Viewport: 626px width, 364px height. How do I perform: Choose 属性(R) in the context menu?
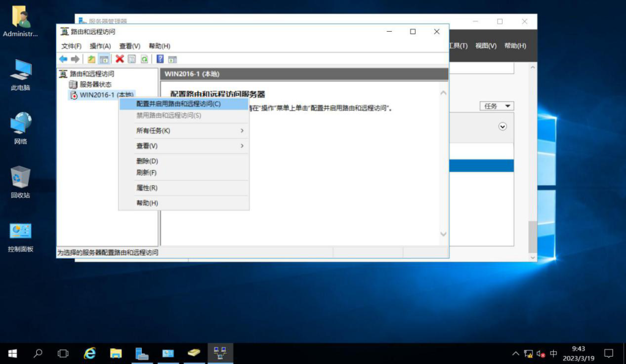184,187
